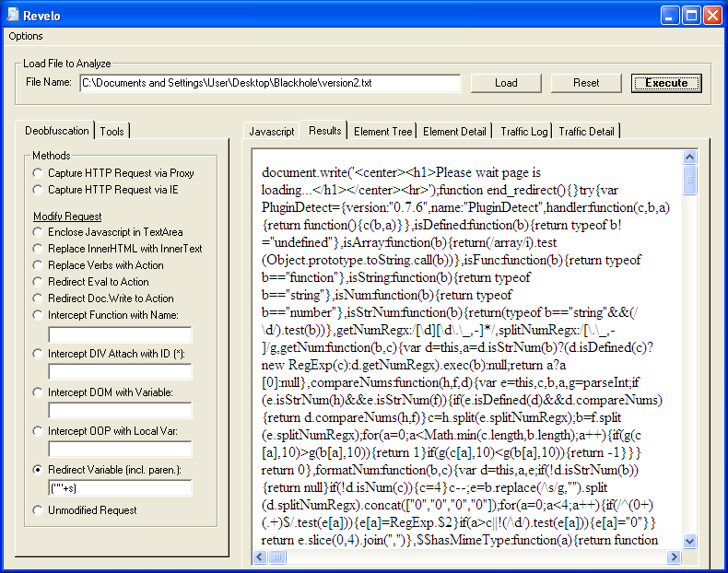This screenshot has height=573, width=728.
Task: Select the Unmodified Request radio button
Action: point(37,510)
